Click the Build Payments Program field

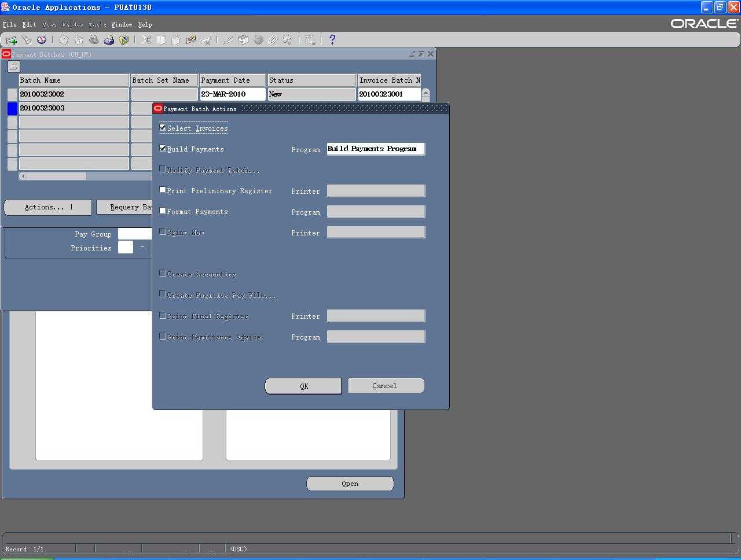coord(376,149)
